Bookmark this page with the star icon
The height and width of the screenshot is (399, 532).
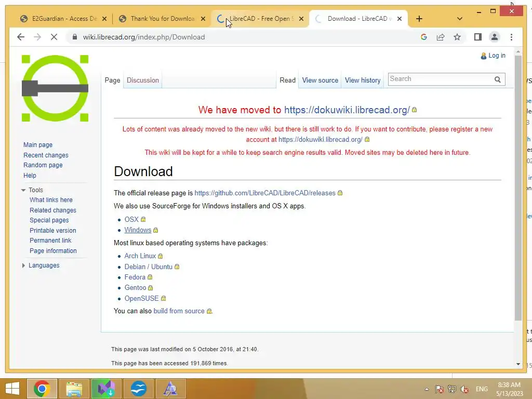click(457, 37)
